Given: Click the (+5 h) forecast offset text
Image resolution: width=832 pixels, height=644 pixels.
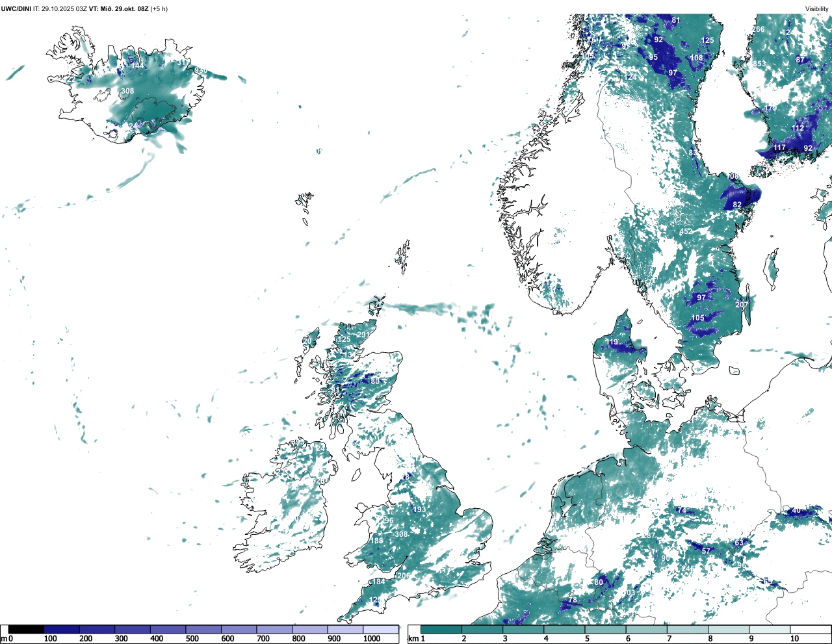Looking at the screenshot, I should tap(159, 8).
